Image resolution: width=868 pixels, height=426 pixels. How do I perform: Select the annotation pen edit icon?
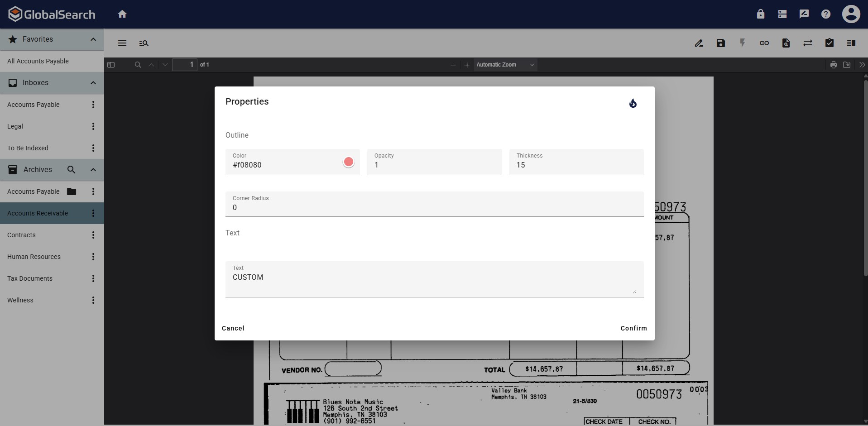point(699,43)
